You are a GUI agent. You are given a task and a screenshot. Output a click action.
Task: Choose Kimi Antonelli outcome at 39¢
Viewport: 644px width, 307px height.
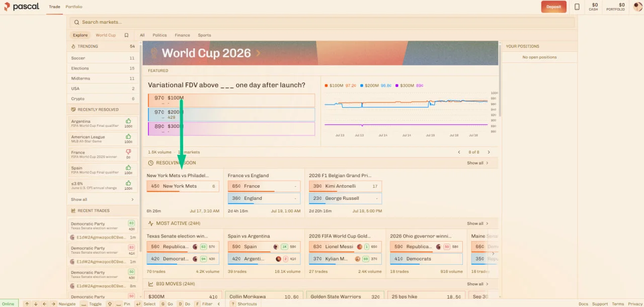pyautogui.click(x=345, y=186)
